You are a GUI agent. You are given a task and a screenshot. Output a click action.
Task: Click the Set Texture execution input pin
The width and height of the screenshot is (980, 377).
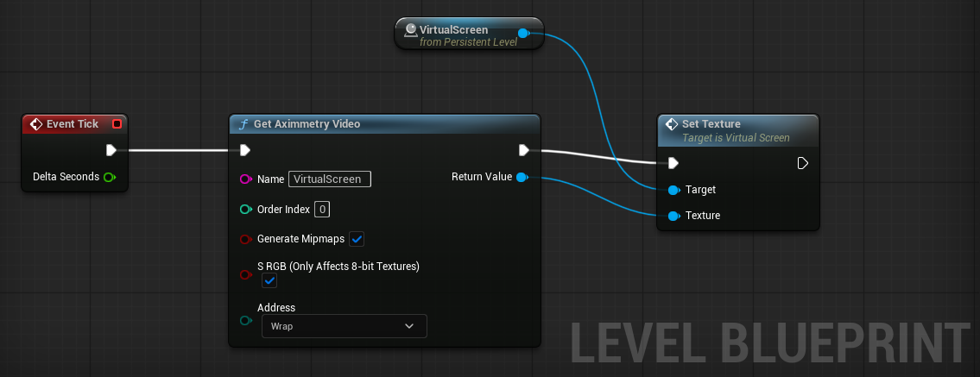click(x=673, y=163)
